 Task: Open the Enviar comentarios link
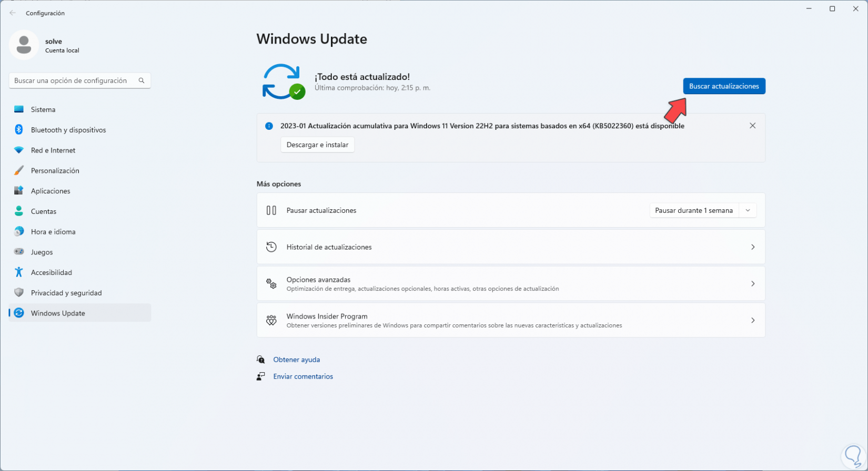(x=303, y=376)
